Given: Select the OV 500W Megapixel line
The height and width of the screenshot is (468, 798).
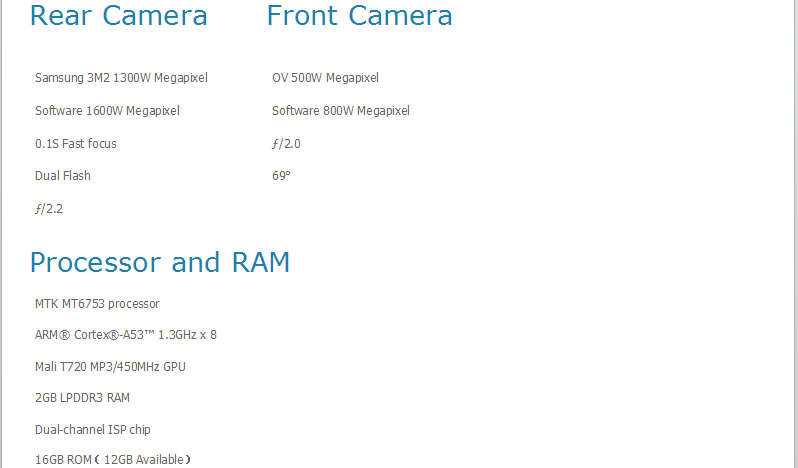Looking at the screenshot, I should point(325,78).
